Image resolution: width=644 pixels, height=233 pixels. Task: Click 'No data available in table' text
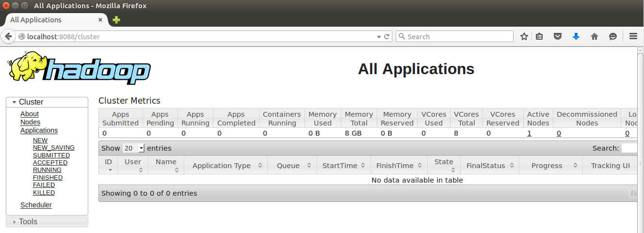click(417, 180)
